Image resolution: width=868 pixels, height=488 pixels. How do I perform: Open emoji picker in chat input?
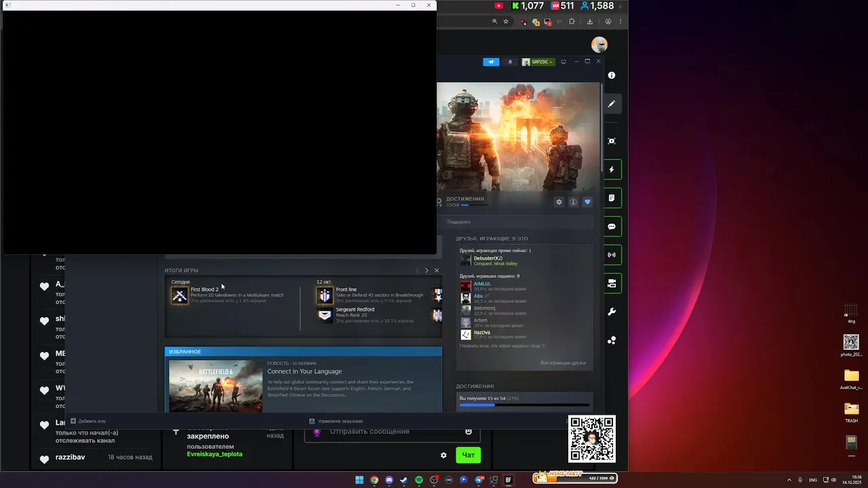coord(468,432)
